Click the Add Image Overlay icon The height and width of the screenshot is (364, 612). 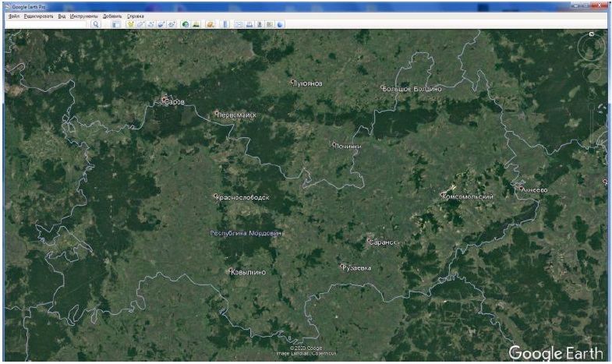tap(161, 24)
